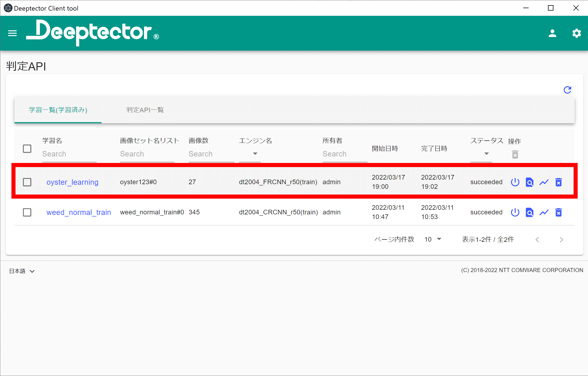Viewport: 588px width, 376px height.
Task: Delete the weed_normal_train learning entry
Action: click(x=558, y=212)
